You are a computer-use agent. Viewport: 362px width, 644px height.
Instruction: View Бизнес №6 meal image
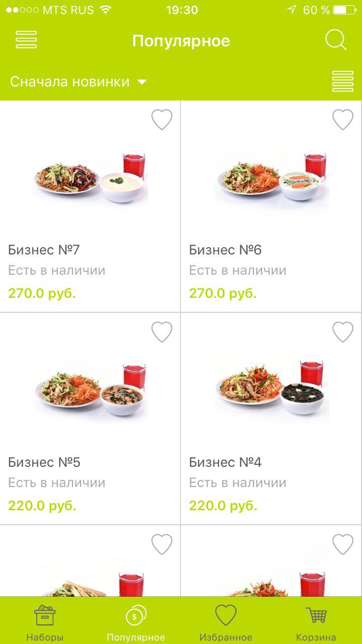(x=271, y=179)
